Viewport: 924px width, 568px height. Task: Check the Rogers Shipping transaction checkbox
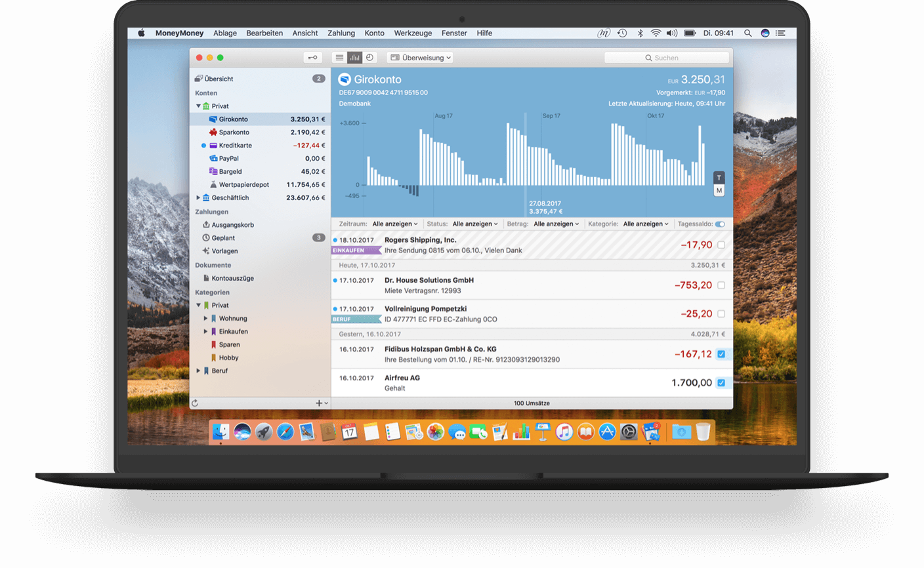coord(721,245)
